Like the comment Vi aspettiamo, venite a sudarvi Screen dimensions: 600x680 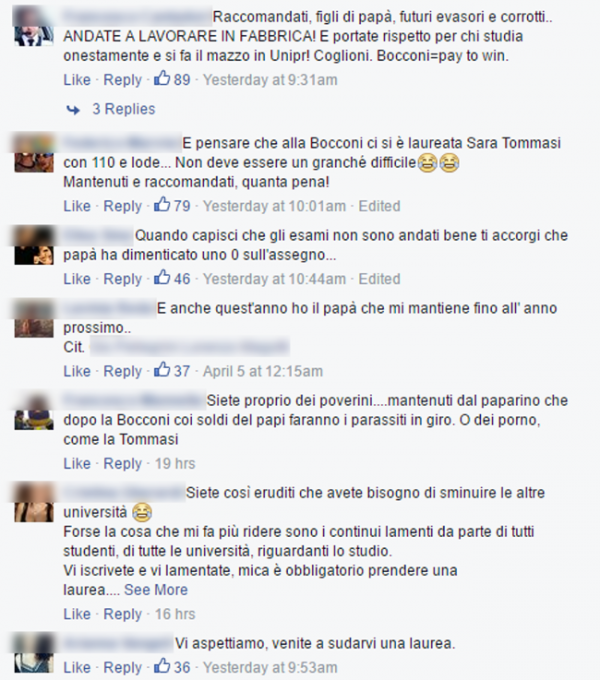(77, 667)
